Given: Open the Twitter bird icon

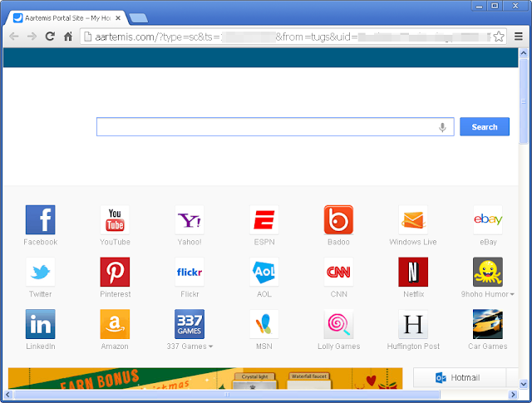Looking at the screenshot, I should coord(41,272).
